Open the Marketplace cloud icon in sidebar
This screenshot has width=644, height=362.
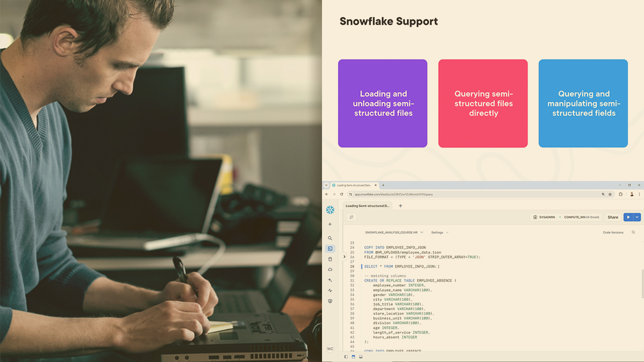(330, 269)
